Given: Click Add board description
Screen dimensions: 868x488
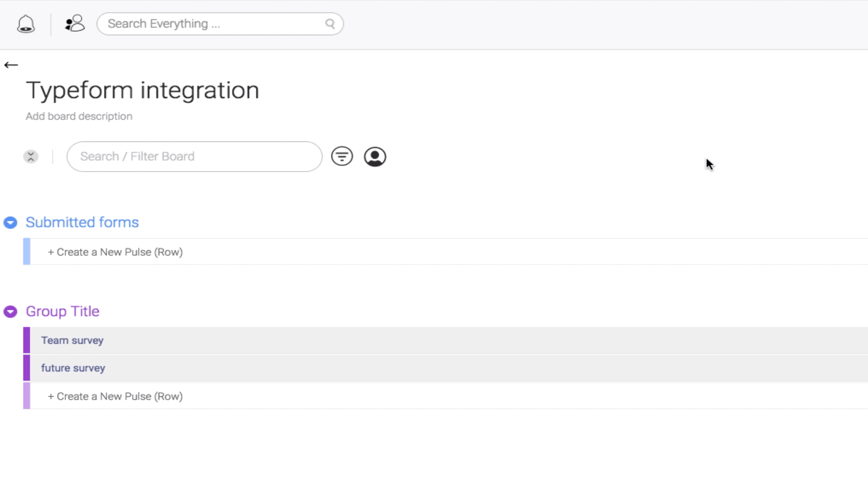Looking at the screenshot, I should point(79,117).
